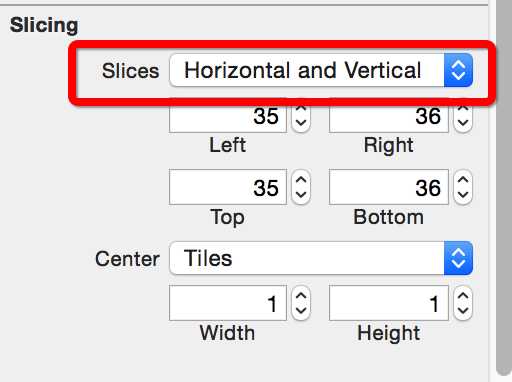
Task: Decrease the Height value with stepper down arrow
Action: click(x=463, y=311)
